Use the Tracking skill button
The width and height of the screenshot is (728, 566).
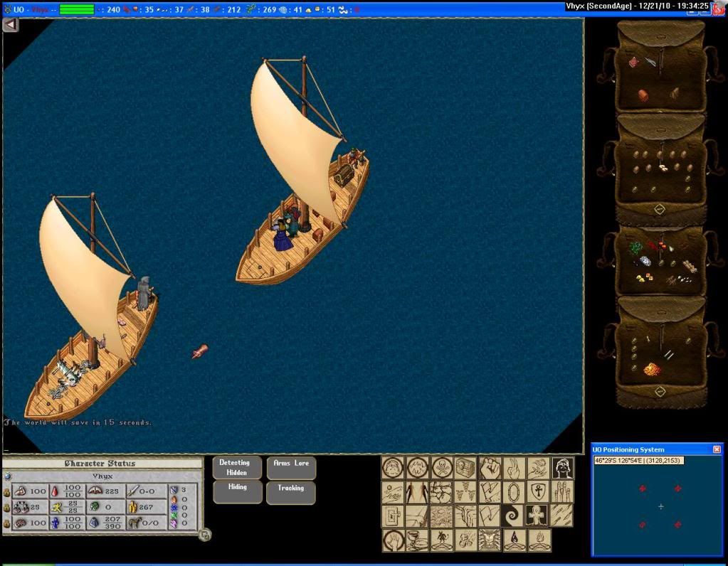click(291, 493)
